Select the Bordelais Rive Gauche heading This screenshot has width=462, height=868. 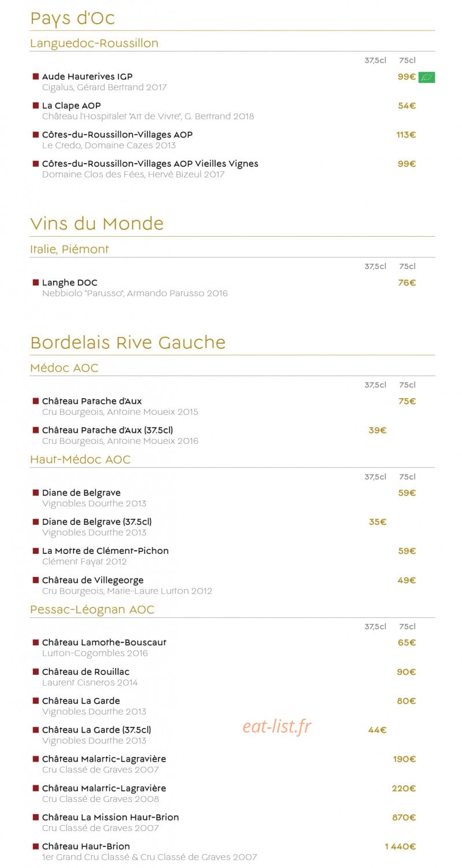pos(128,342)
